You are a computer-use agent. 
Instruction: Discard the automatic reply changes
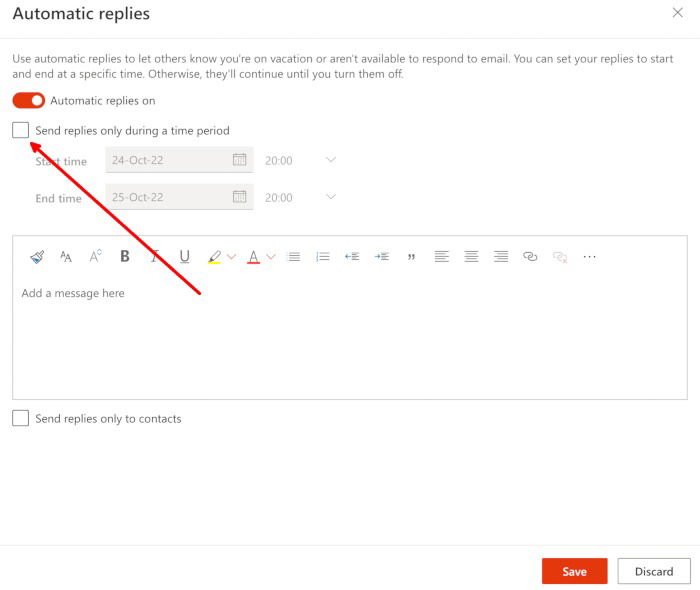click(x=654, y=571)
